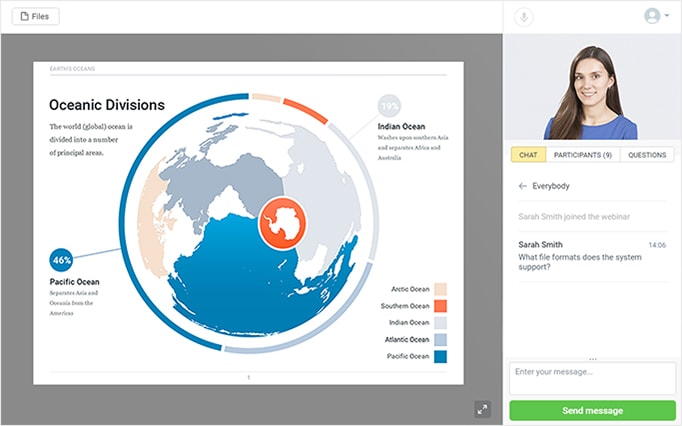
Task: Select the Southern Ocean orange swatch
Action: click(440, 306)
